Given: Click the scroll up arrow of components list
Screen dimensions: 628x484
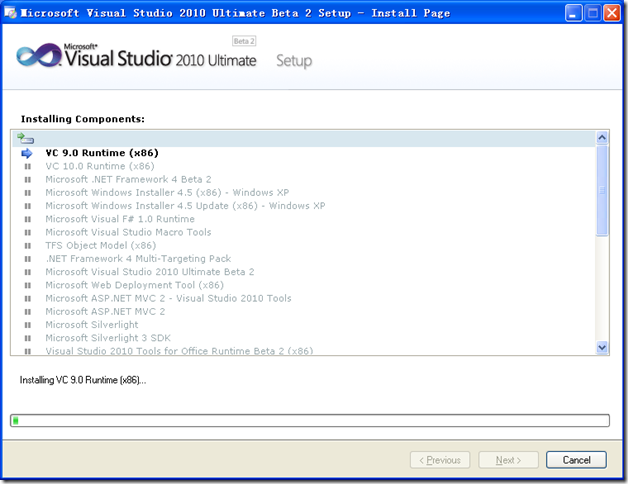Looking at the screenshot, I should [602, 138].
